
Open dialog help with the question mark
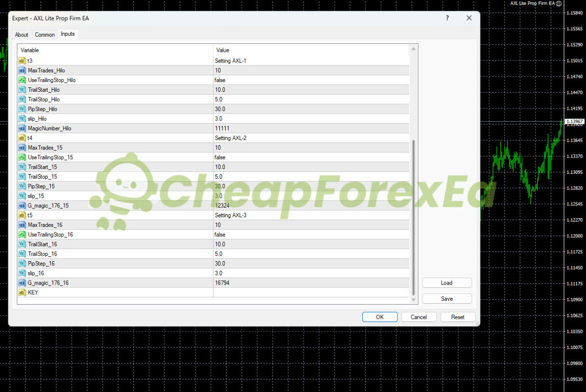(447, 18)
